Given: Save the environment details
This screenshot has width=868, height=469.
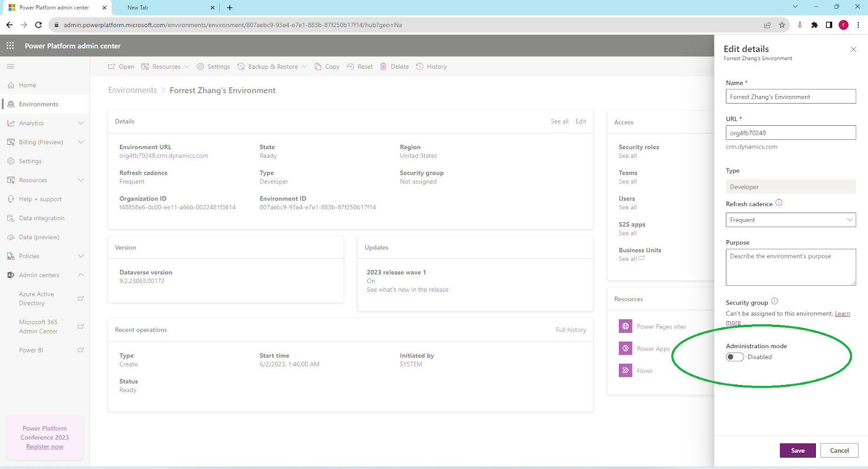Looking at the screenshot, I should point(797,451).
